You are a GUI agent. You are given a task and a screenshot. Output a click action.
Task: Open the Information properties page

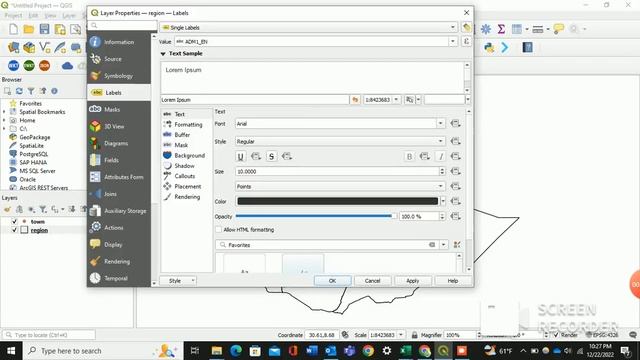coord(118,42)
